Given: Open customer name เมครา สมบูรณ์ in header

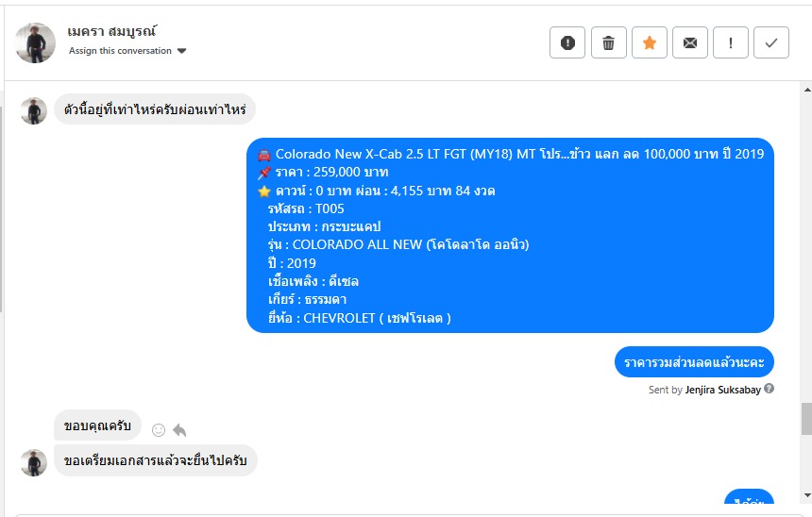Looking at the screenshot, I should click(x=111, y=31).
